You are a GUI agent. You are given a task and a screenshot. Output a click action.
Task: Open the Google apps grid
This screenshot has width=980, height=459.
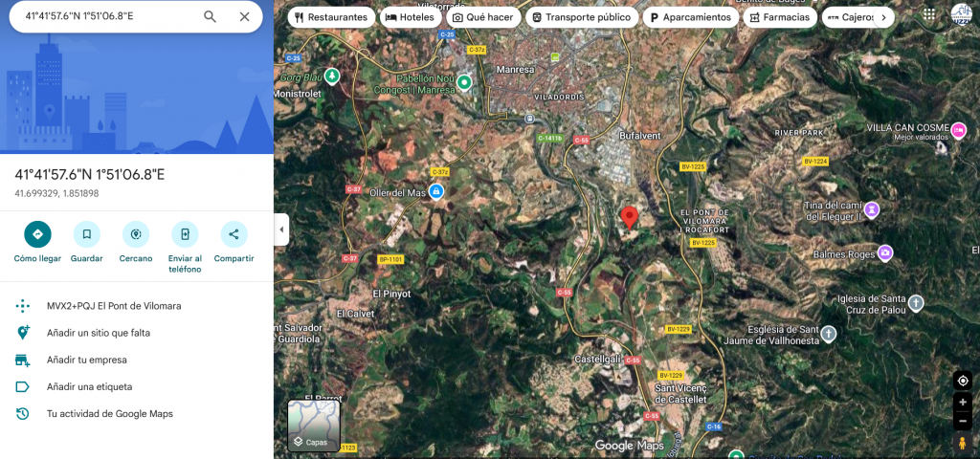[929, 14]
